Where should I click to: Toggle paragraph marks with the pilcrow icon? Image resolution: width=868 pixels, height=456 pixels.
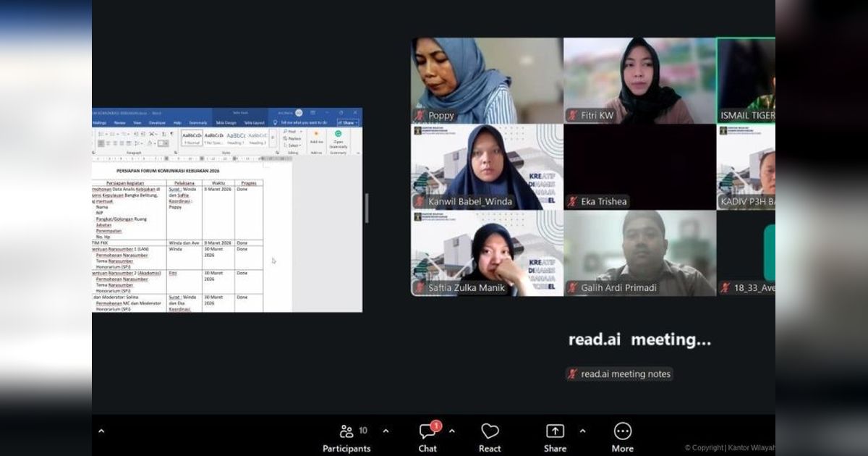(x=171, y=133)
